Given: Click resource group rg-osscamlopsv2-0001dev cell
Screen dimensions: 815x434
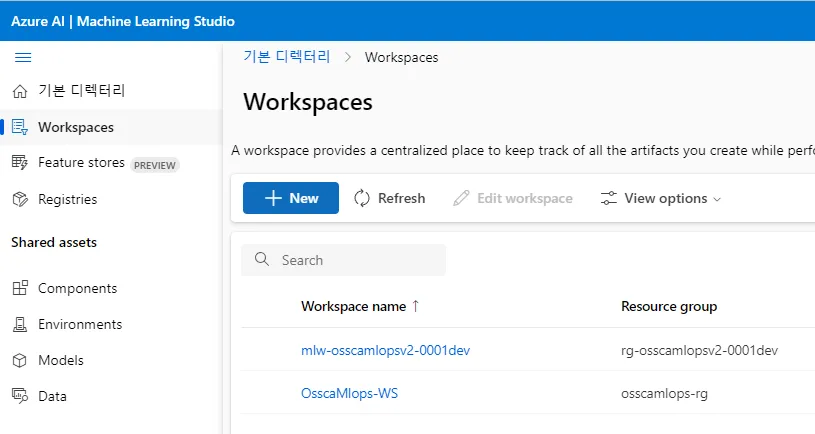Looking at the screenshot, I should pyautogui.click(x=699, y=350).
